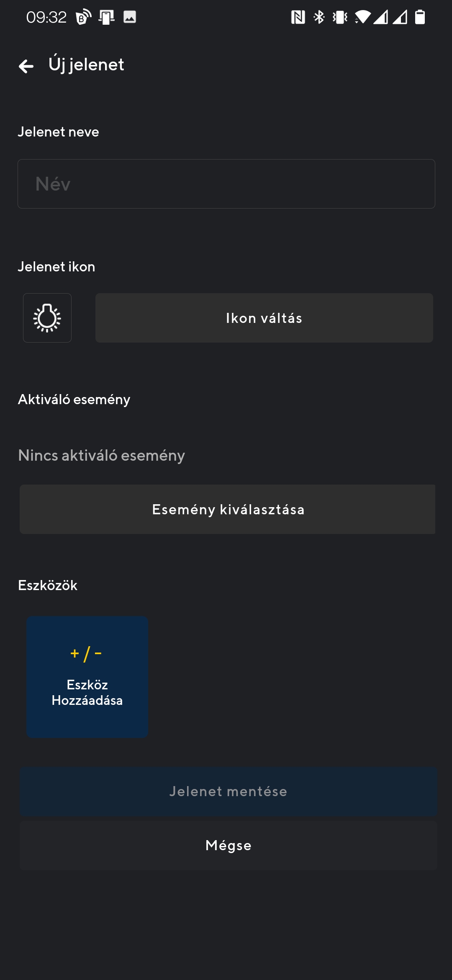The image size is (452, 980).
Task: Click the 'Nincs aktiváló esemény' label
Action: tap(101, 456)
